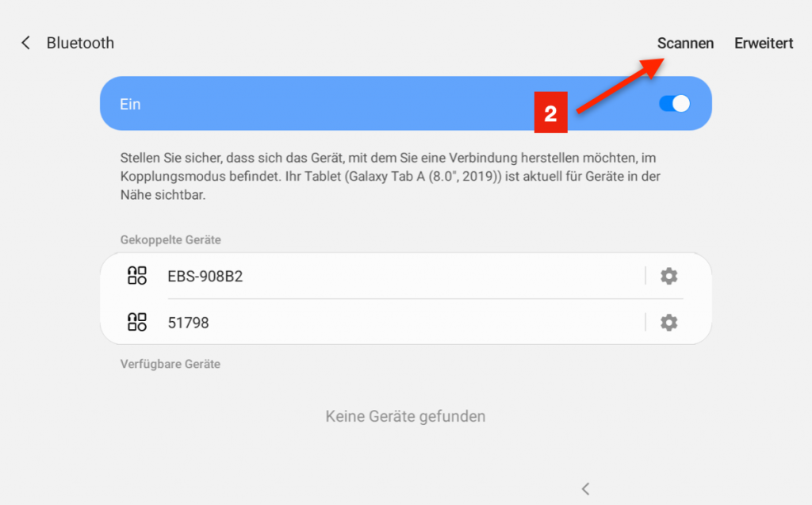
Task: Tap the 'Ein' label in blue bar
Action: pyautogui.click(x=130, y=104)
